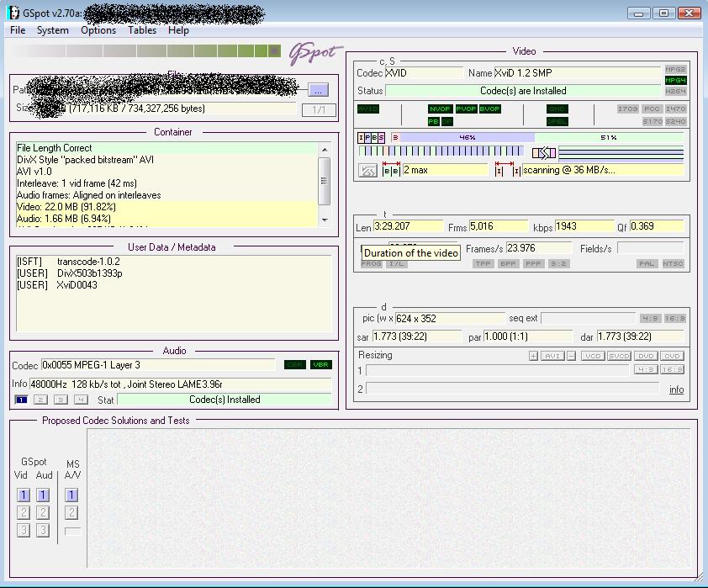Click the green scan progress bar at top

pyautogui.click(x=146, y=51)
